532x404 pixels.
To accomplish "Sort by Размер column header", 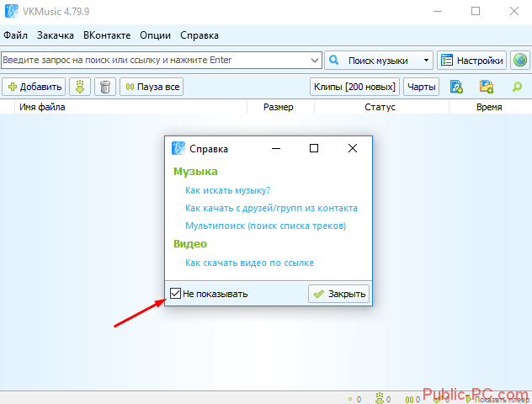I will click(x=280, y=107).
